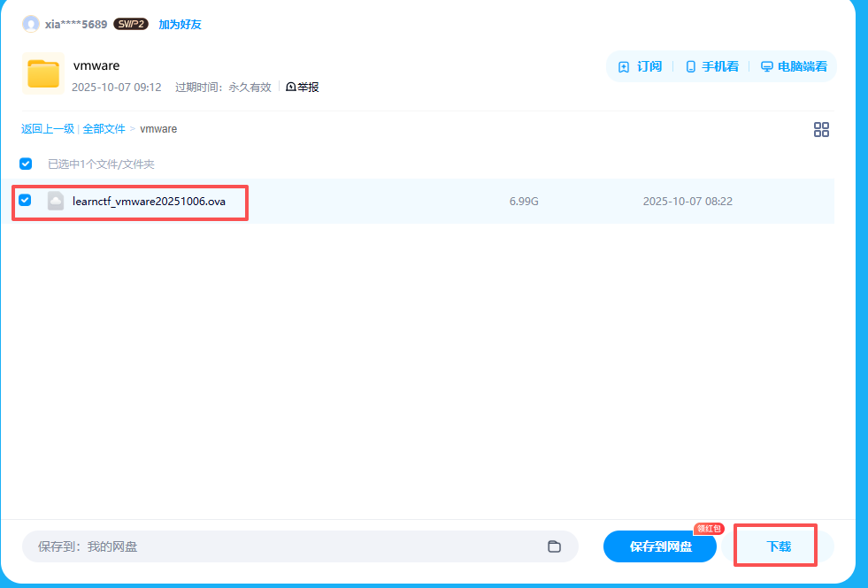Screen dimensions: 868x588
Task: Report the share via 举报
Action: (x=303, y=87)
